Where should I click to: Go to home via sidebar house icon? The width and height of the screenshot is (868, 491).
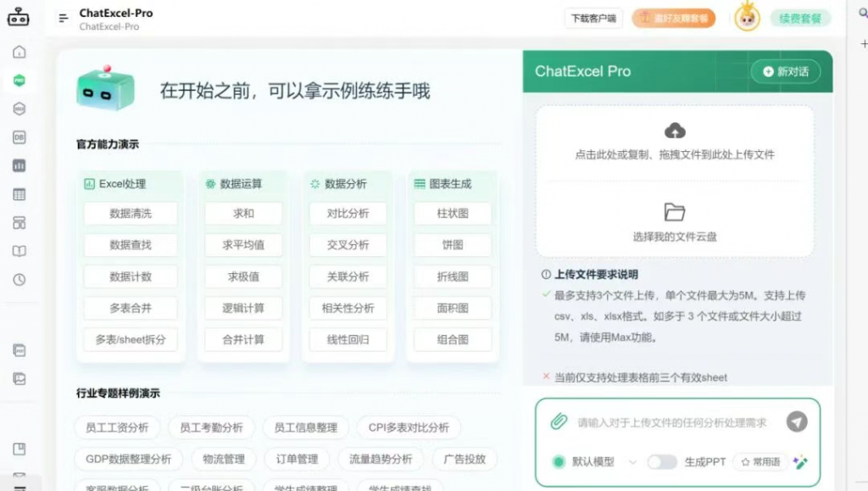[x=19, y=52]
